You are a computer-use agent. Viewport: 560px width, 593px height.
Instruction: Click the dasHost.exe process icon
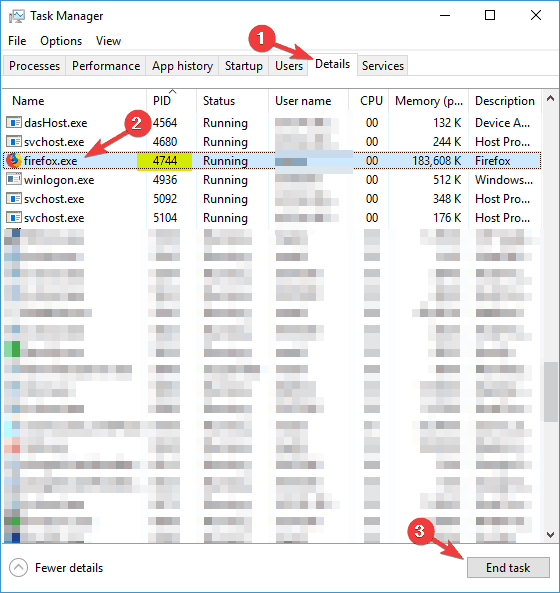pos(14,123)
